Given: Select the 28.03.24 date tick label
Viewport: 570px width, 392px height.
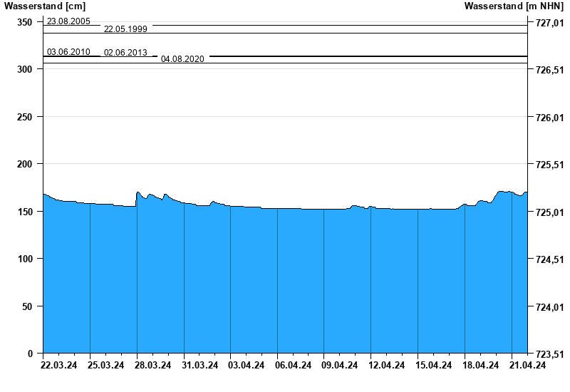Looking at the screenshot, I should coord(152,366).
